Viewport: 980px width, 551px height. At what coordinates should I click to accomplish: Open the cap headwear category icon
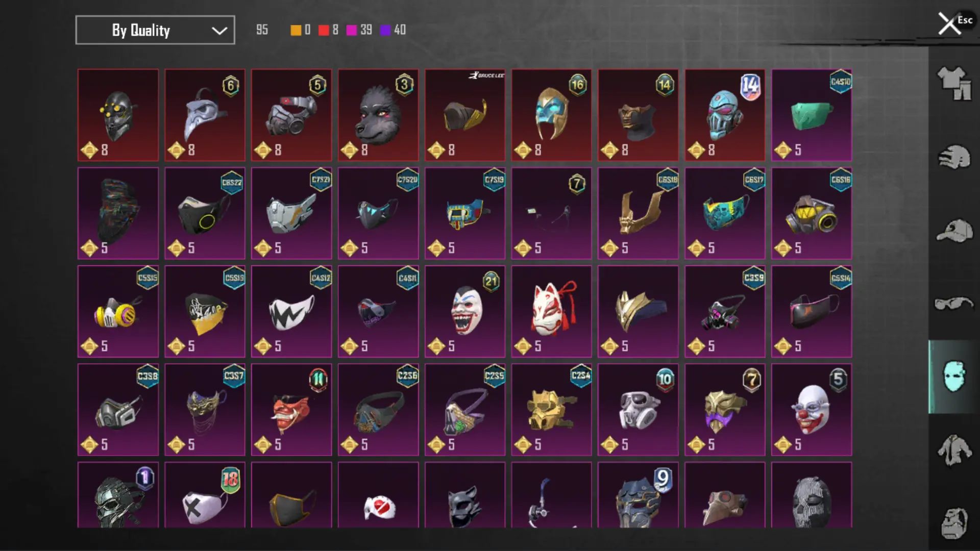(x=953, y=231)
